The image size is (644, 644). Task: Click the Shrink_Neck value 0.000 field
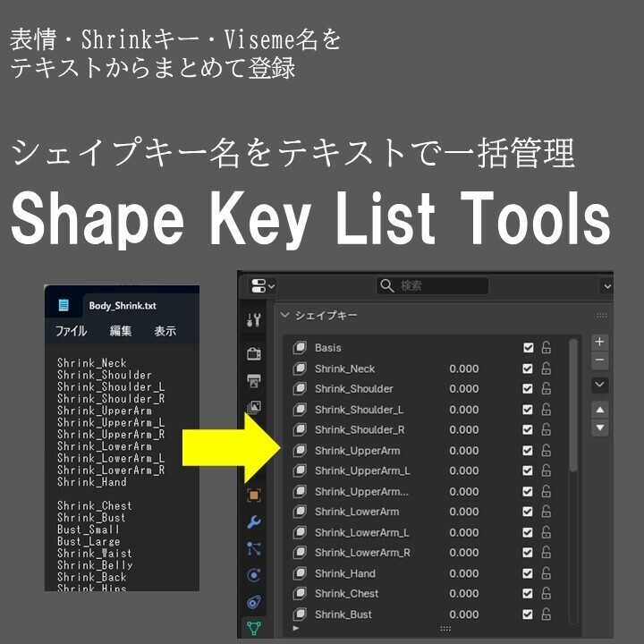point(464,369)
